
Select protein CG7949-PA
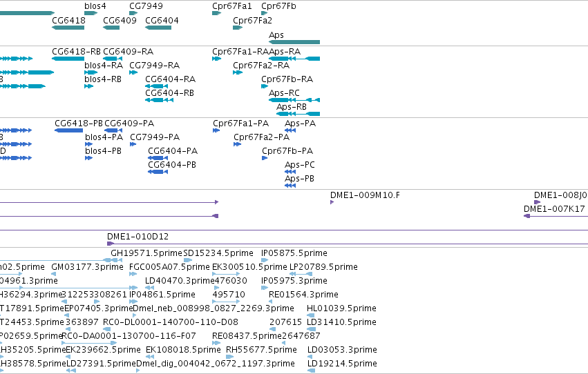155,137
